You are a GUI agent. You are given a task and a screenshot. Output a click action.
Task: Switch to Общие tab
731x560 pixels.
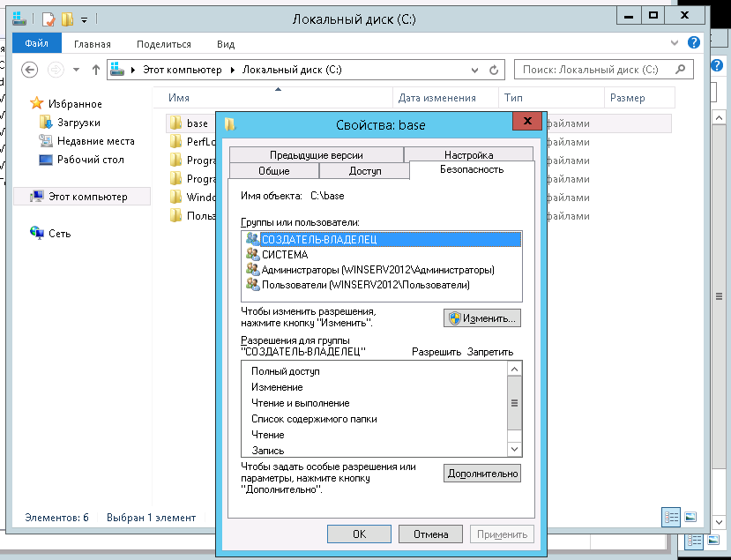click(273, 171)
